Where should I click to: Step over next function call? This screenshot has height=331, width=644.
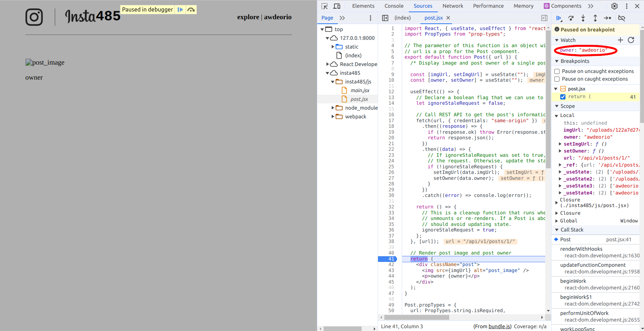click(571, 18)
